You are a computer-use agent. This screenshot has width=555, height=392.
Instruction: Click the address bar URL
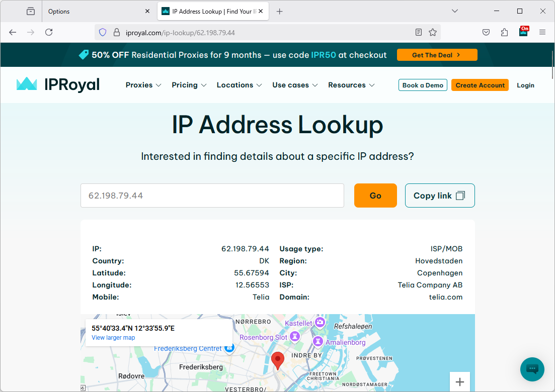(180, 33)
